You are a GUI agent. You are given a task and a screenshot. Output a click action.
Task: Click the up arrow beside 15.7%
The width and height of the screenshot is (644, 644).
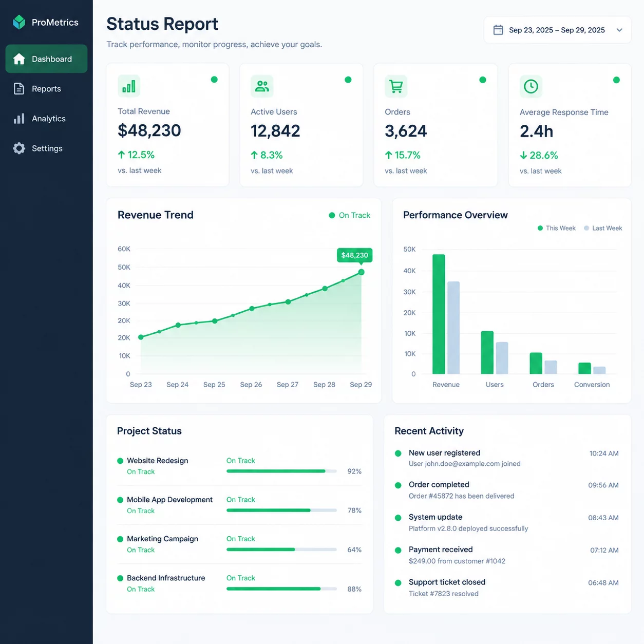tap(389, 155)
